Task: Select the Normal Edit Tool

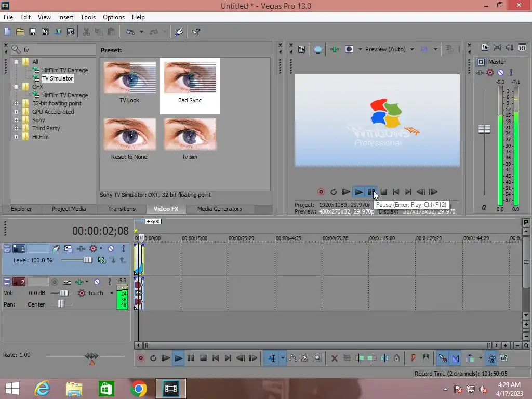Action: click(272, 358)
